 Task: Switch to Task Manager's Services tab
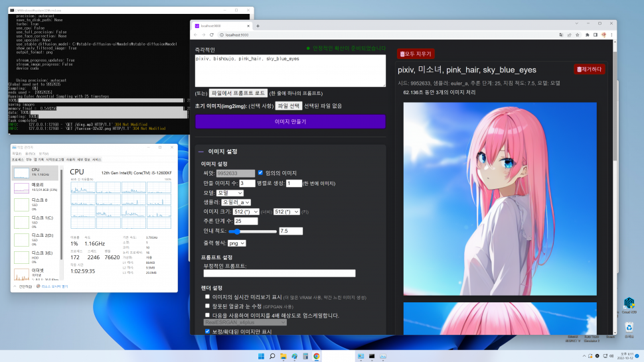[96, 160]
